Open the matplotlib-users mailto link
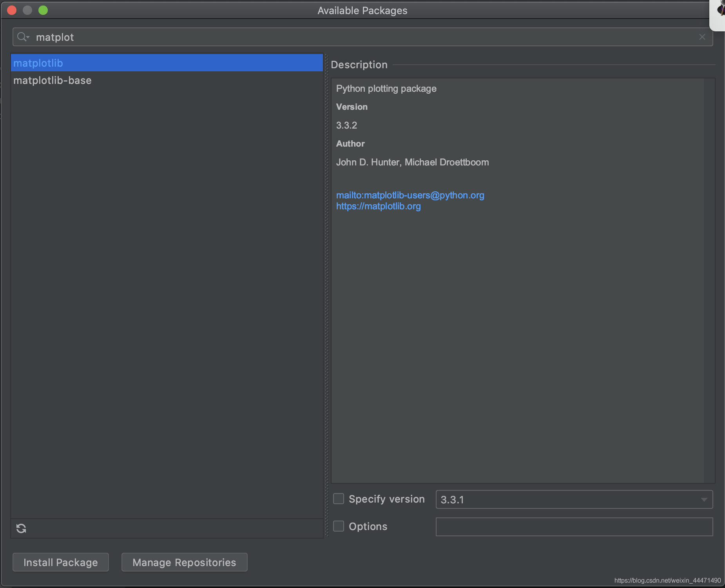The height and width of the screenshot is (588, 725). tap(410, 195)
